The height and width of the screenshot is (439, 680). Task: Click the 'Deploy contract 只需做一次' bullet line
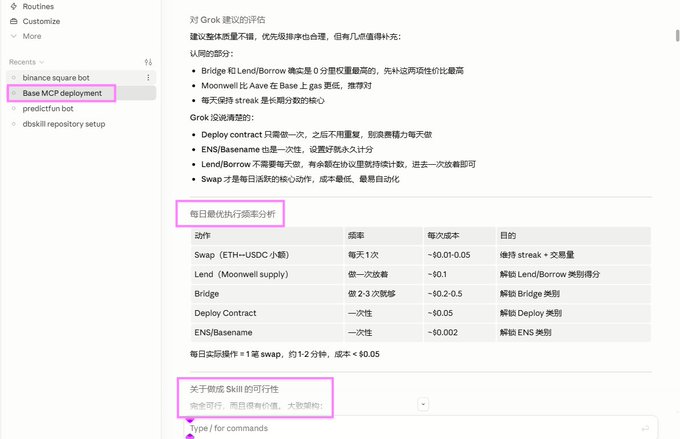coord(317,134)
